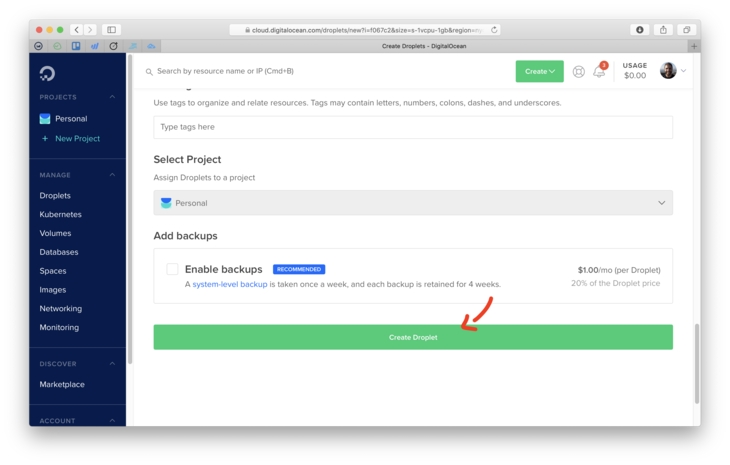Viewport: 730px width, 465px height.
Task: Open Droplets in the sidebar
Action: pos(55,196)
